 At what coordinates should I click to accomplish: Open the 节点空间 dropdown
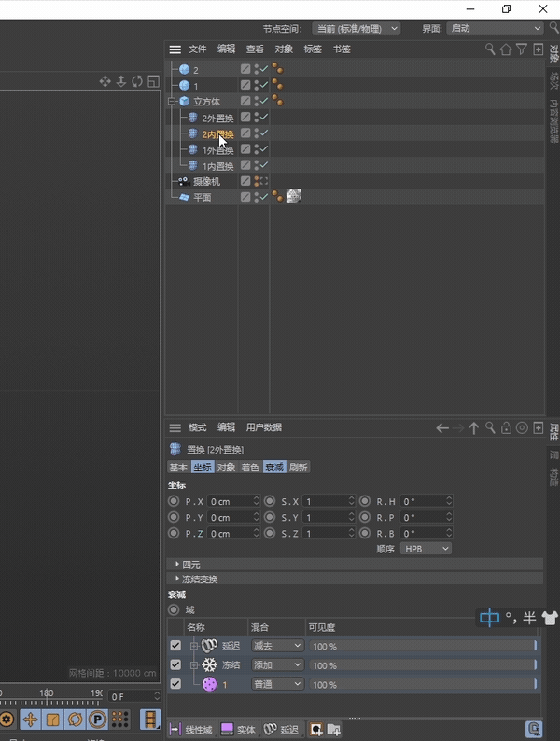[x=357, y=28]
